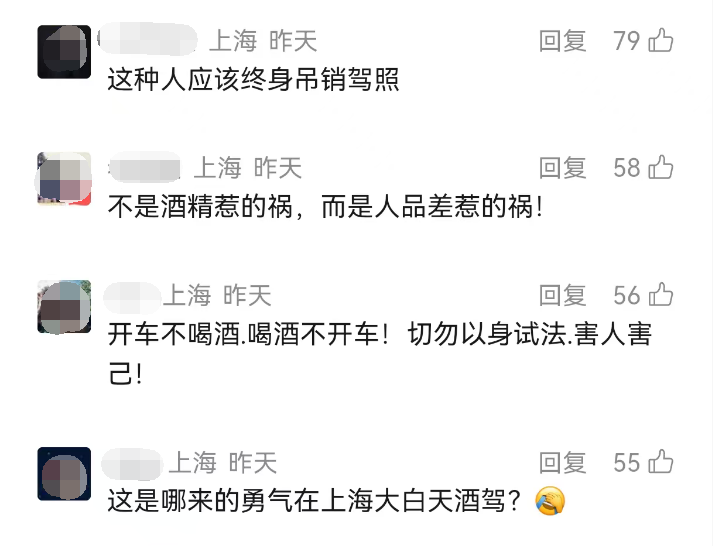713x546 pixels.
Task: Reply to the 开车不喝酒 comment
Action: [x=562, y=295]
